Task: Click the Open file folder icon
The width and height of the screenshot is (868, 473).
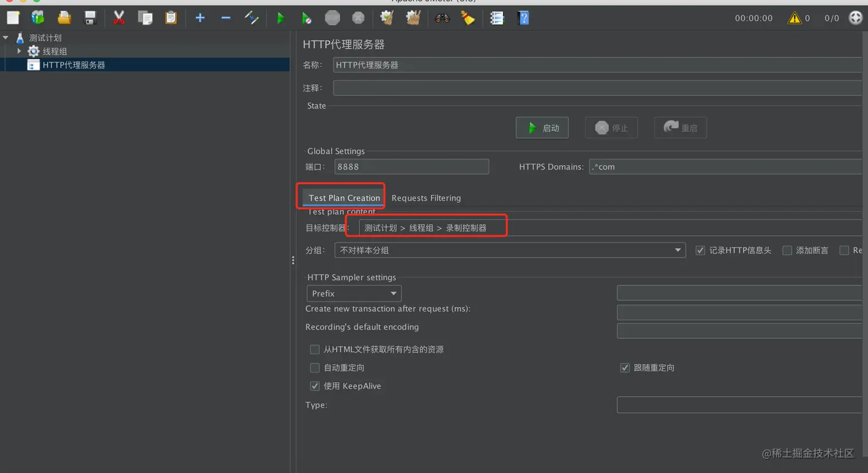Action: click(x=64, y=18)
